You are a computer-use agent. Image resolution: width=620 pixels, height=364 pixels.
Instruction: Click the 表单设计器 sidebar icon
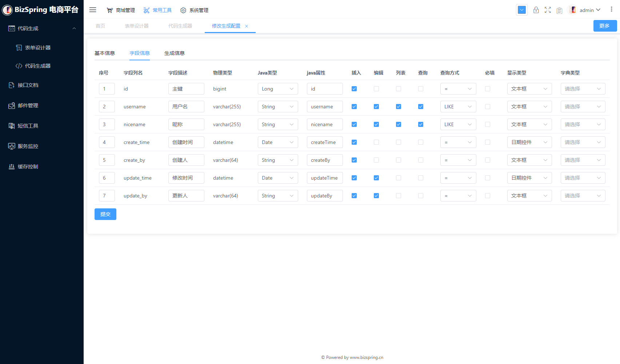pos(19,48)
